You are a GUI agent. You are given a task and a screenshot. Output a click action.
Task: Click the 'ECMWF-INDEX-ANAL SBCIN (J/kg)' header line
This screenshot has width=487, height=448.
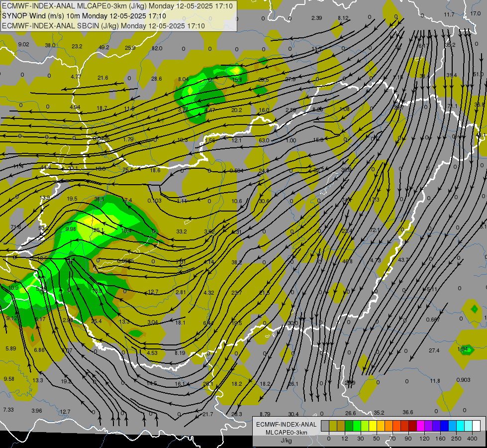(x=103, y=26)
